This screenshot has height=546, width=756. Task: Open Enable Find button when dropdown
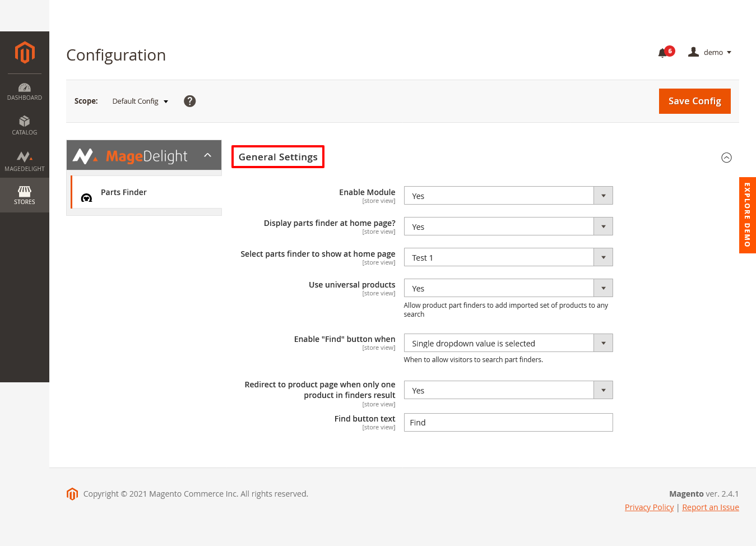(508, 343)
